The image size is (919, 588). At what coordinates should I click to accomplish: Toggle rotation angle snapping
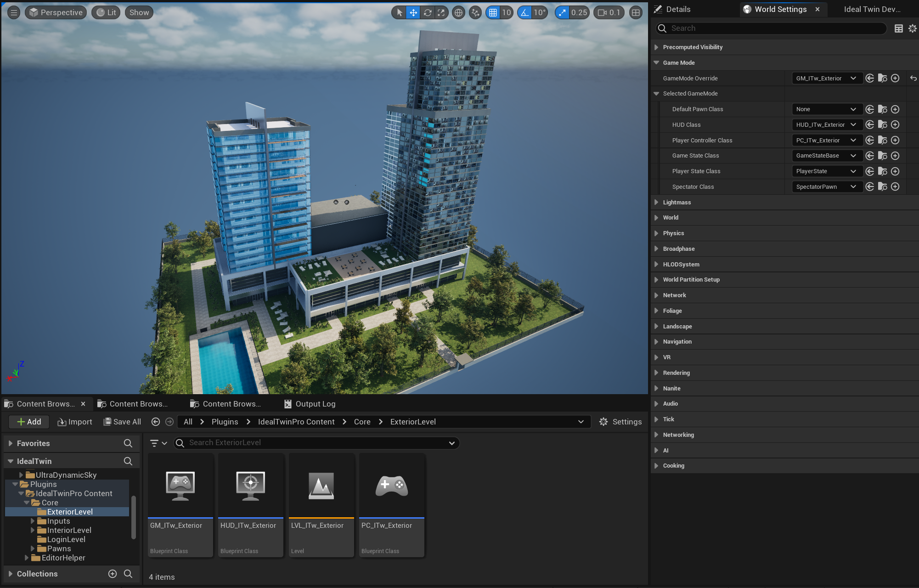[x=524, y=12]
